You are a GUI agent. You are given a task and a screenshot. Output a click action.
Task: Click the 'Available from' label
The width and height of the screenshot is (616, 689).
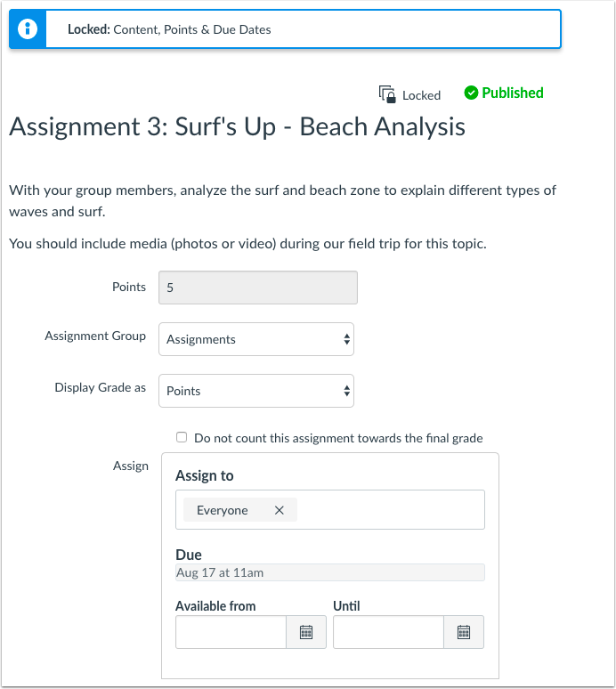click(215, 606)
